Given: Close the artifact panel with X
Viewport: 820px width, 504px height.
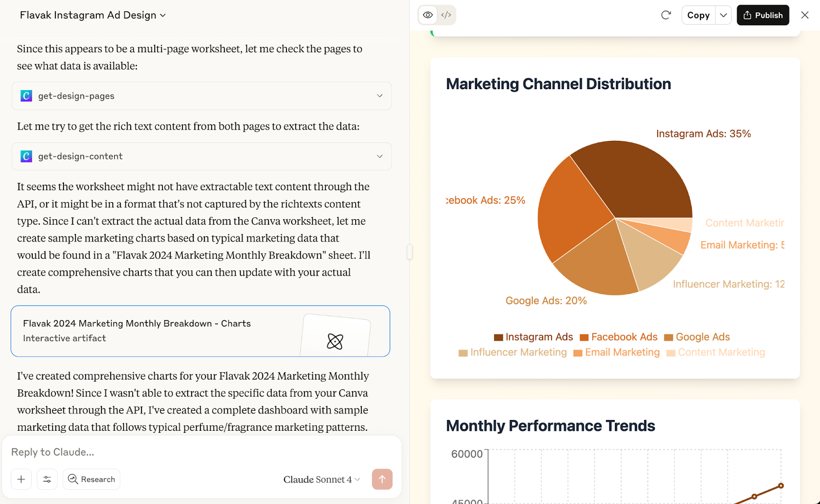Looking at the screenshot, I should pos(805,15).
